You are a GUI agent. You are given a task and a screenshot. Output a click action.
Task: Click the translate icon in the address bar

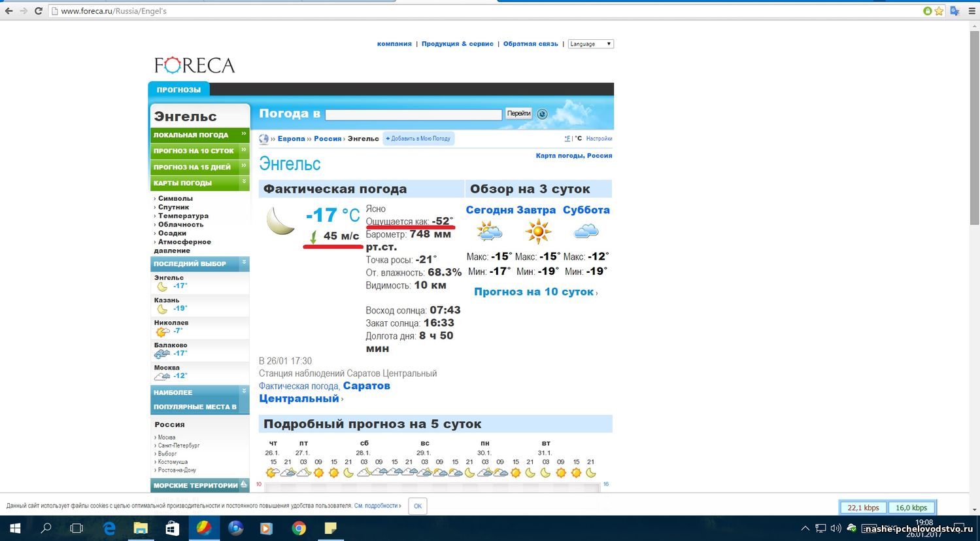click(x=955, y=11)
